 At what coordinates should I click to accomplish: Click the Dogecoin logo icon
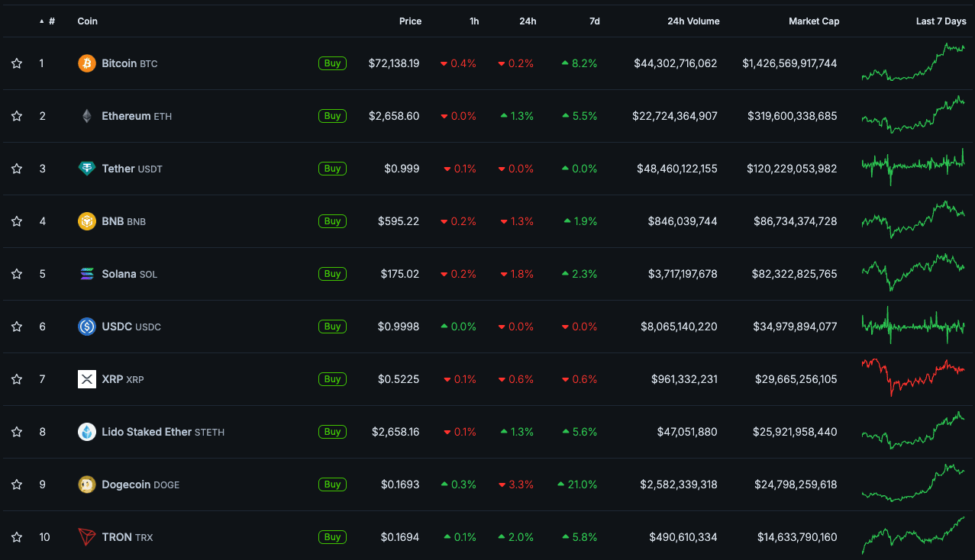point(87,484)
